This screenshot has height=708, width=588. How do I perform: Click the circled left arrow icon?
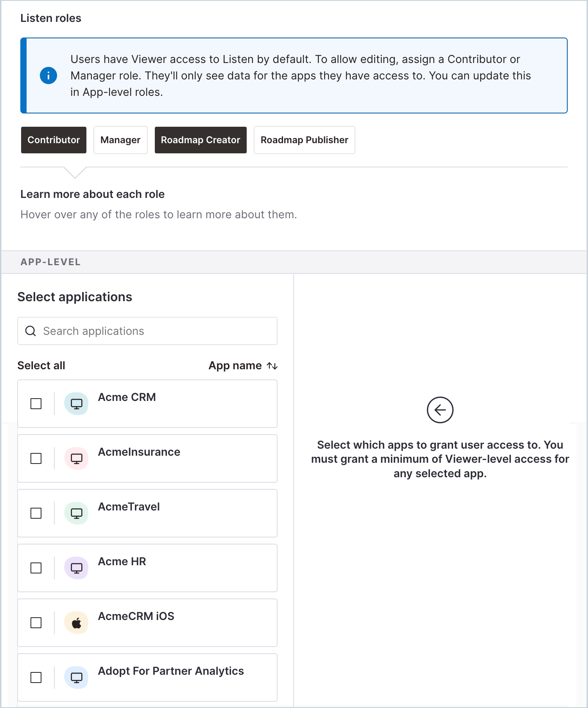pyautogui.click(x=440, y=410)
